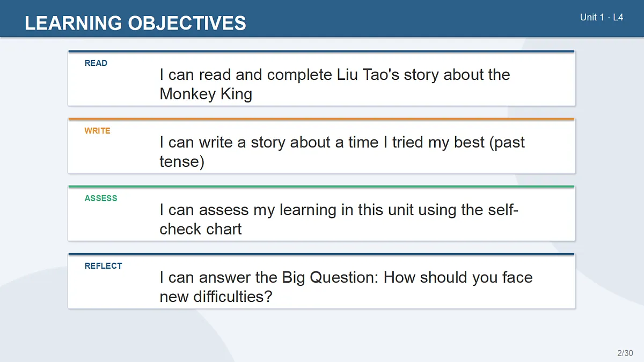Click the REFLECT tag label

coord(103,266)
